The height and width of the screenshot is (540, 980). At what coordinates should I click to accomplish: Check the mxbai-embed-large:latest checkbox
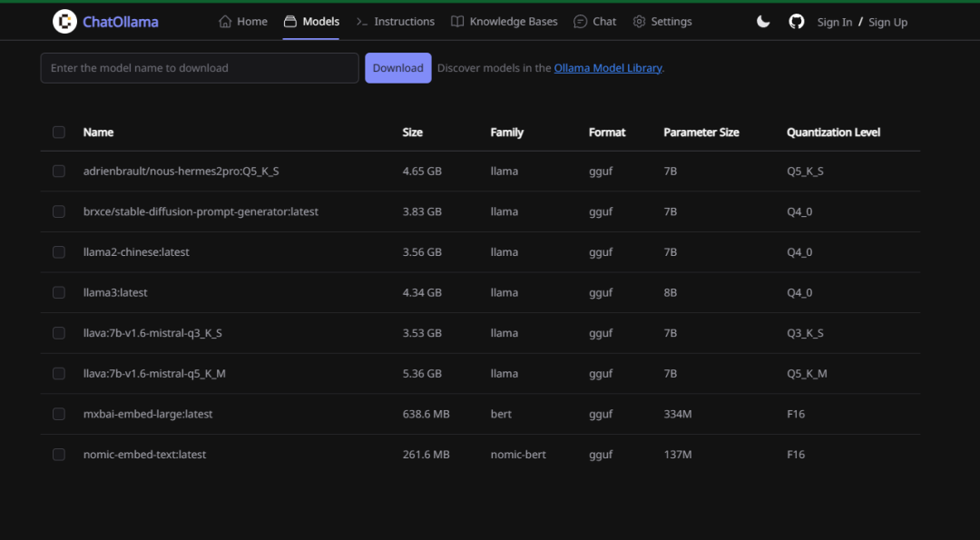[x=59, y=414]
